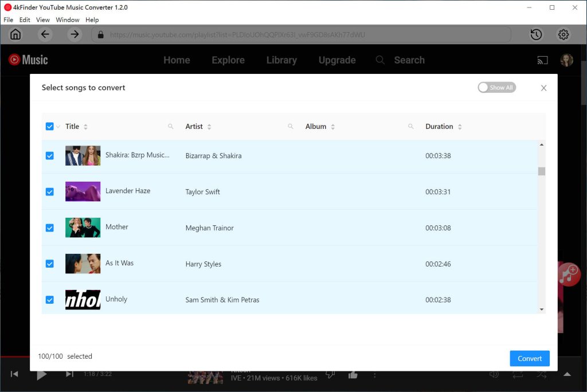Select Library in the navigation bar

(281, 60)
